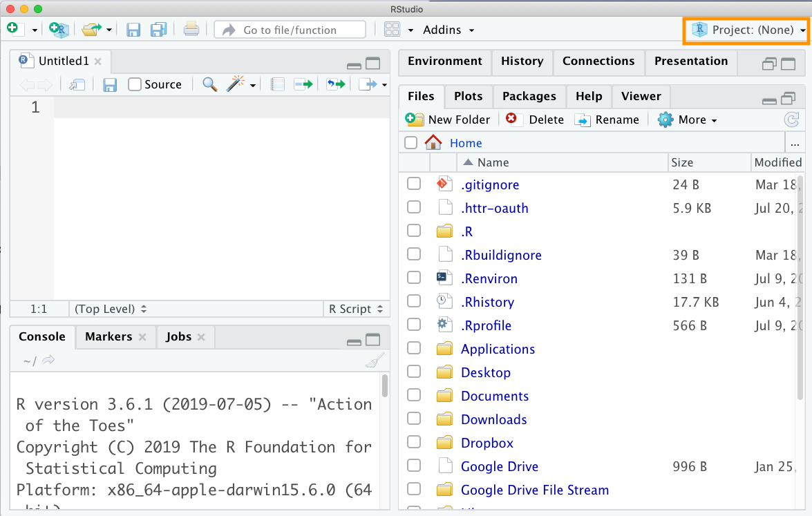Switch to the Help tab
Image resolution: width=812 pixels, height=516 pixels.
[x=589, y=96]
